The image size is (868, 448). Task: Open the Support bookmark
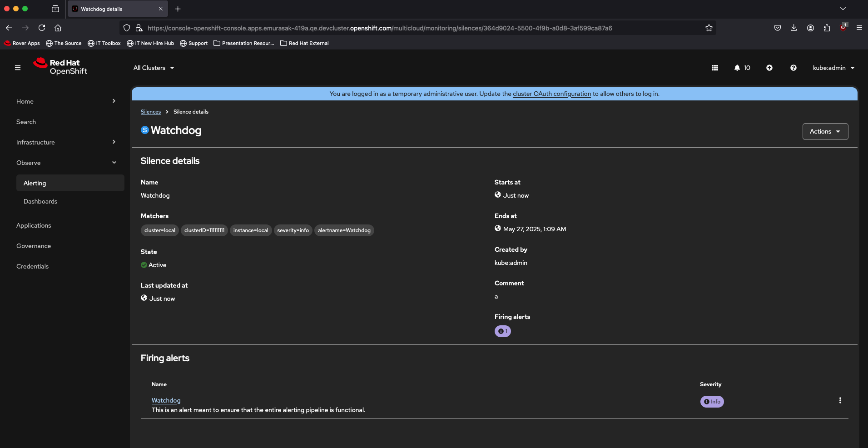194,43
